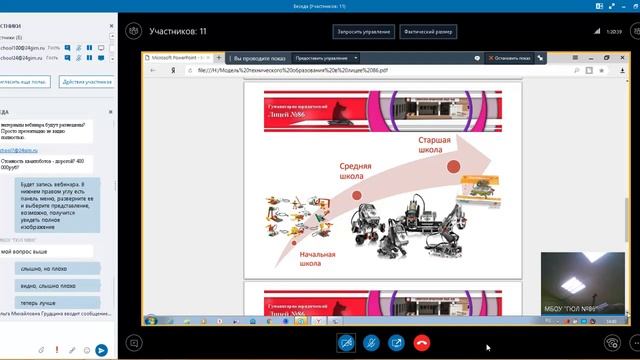The image size is (640, 360).
Task: Click the invite more people button
Action: 24,82
